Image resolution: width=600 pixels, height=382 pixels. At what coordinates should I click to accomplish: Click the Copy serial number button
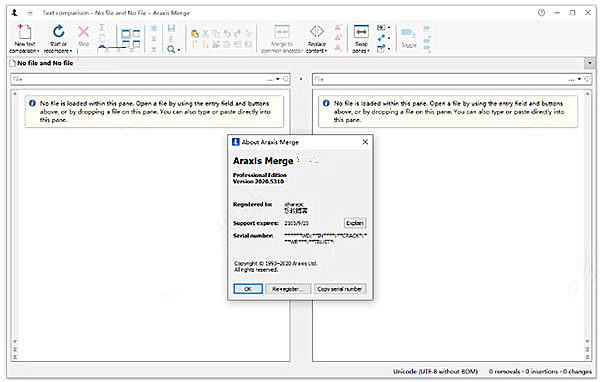coord(340,289)
